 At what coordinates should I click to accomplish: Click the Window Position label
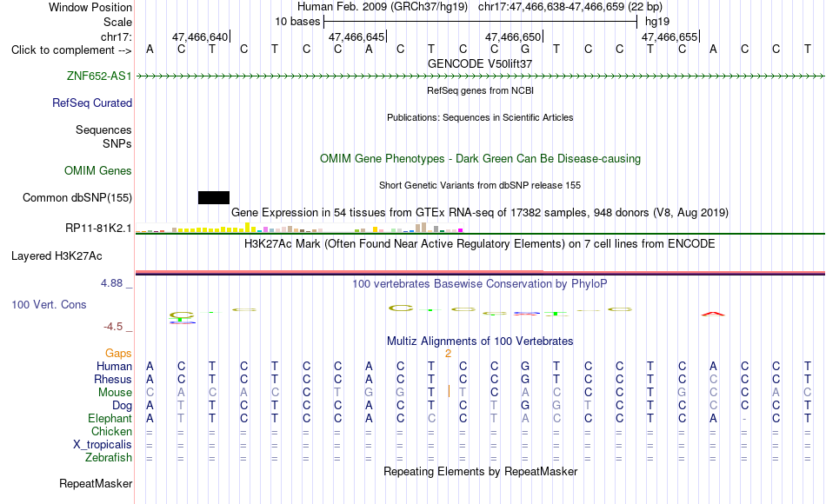click(x=90, y=7)
